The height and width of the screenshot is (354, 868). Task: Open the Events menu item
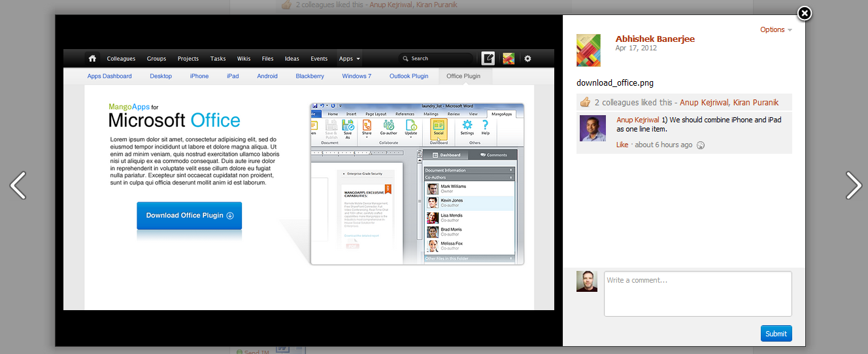click(x=319, y=59)
